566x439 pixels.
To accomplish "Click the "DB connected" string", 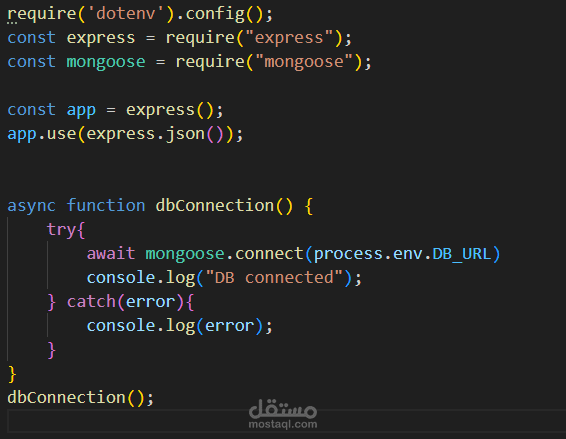I will 274,278.
